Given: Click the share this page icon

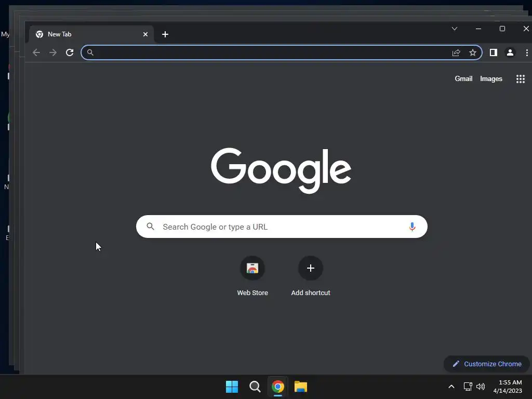Looking at the screenshot, I should click(x=456, y=52).
